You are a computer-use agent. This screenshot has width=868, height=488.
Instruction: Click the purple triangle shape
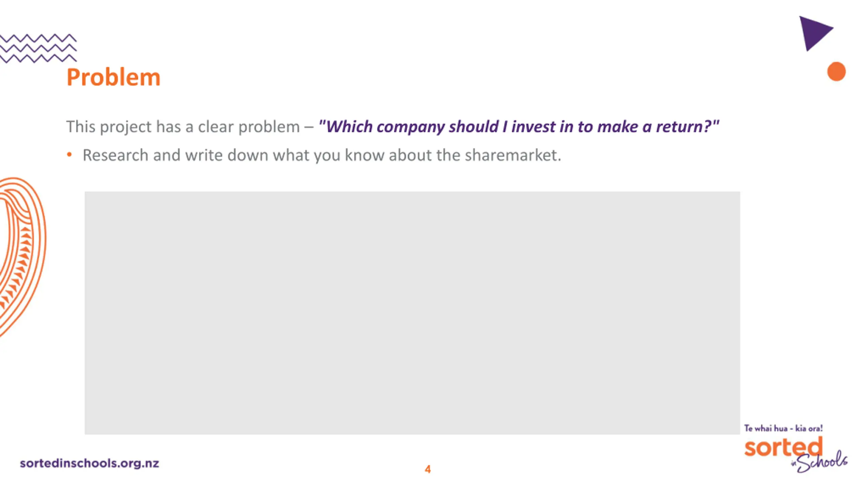point(814,33)
